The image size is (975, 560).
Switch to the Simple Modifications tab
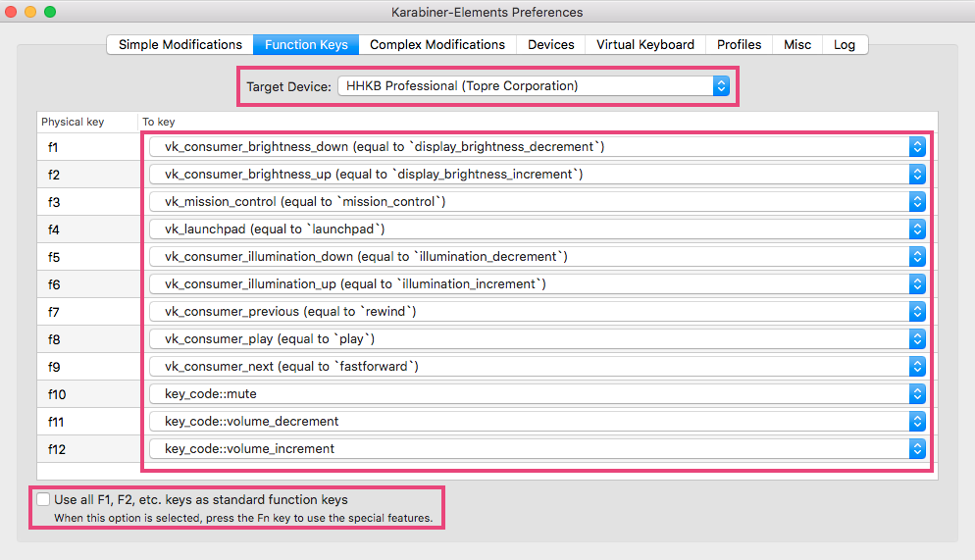click(x=180, y=45)
